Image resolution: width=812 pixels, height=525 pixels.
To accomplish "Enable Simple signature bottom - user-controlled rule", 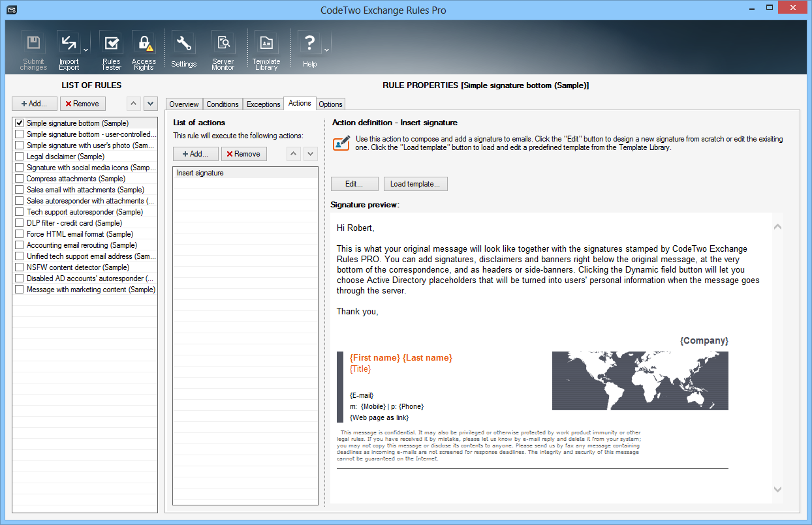I will tap(20, 134).
